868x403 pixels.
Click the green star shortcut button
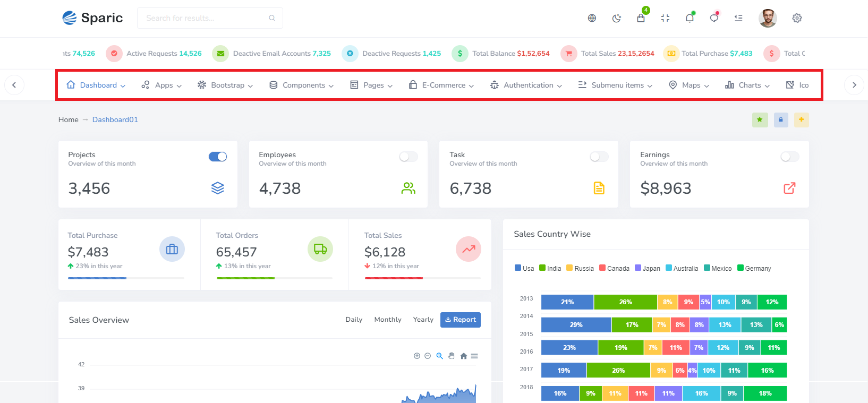pos(760,120)
